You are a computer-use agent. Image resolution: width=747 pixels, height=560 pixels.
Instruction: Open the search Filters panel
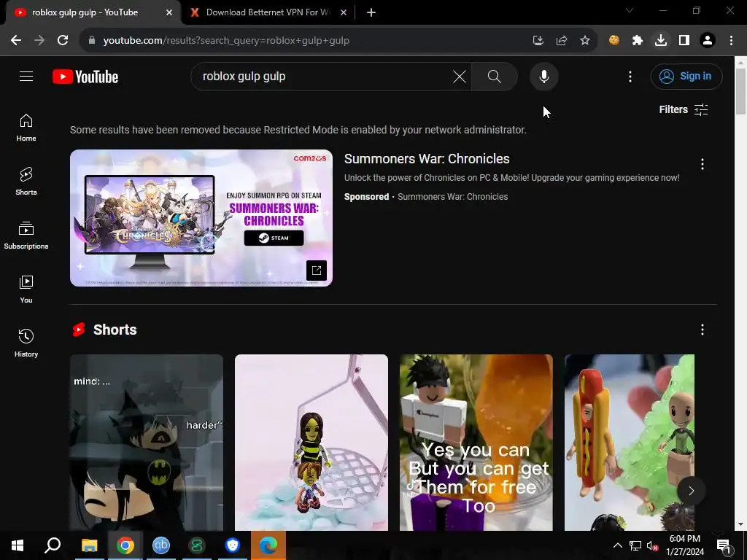click(683, 109)
